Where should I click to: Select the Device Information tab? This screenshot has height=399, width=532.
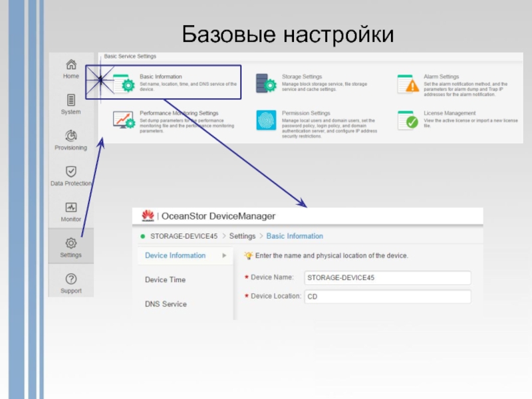pyautogui.click(x=186, y=255)
